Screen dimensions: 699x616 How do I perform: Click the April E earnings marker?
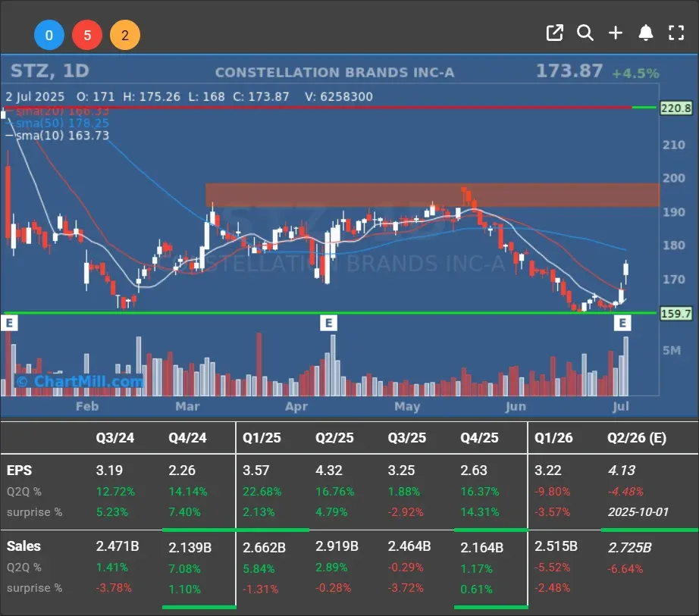pyautogui.click(x=328, y=323)
